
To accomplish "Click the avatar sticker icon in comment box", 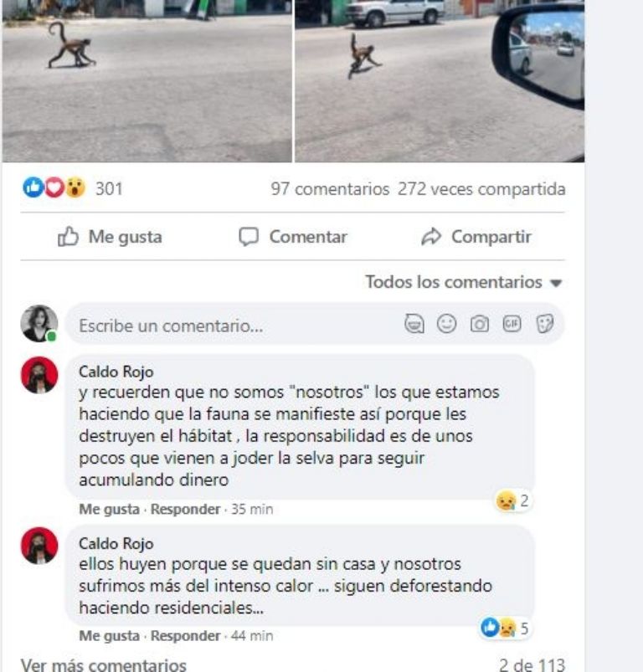I will (414, 324).
